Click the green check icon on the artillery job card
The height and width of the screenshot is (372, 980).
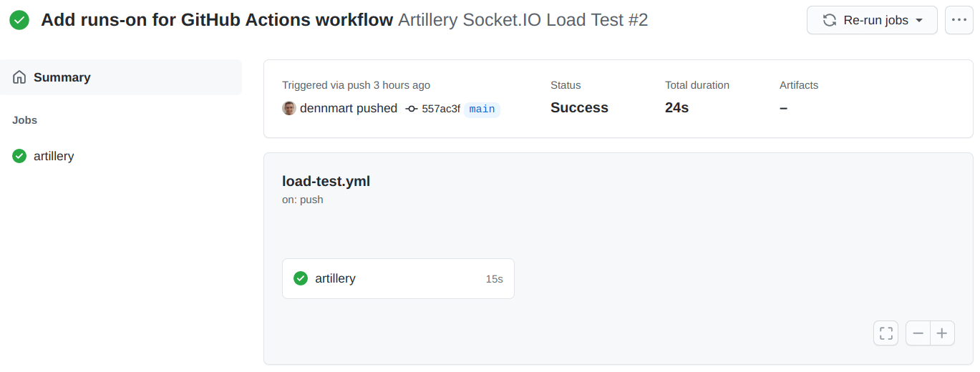click(301, 278)
